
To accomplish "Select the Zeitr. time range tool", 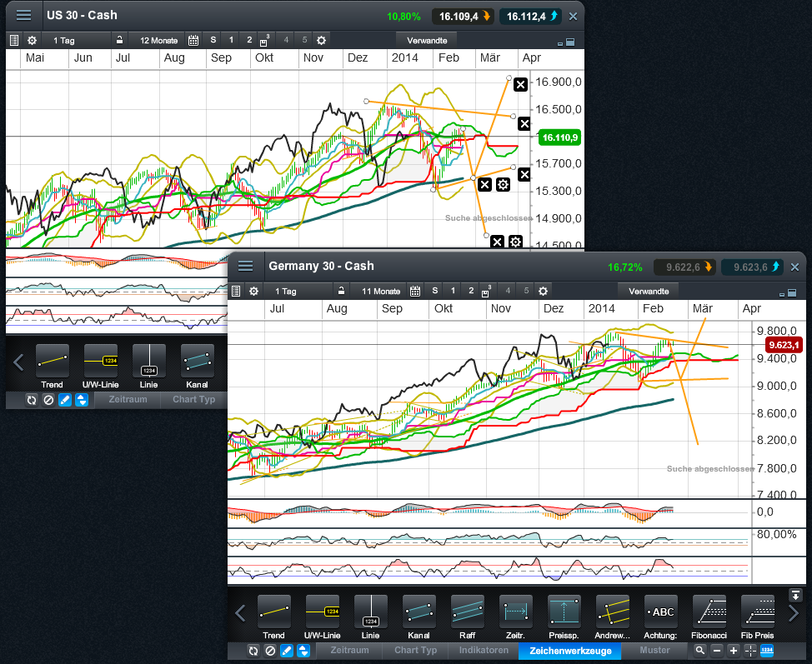I will (516, 618).
